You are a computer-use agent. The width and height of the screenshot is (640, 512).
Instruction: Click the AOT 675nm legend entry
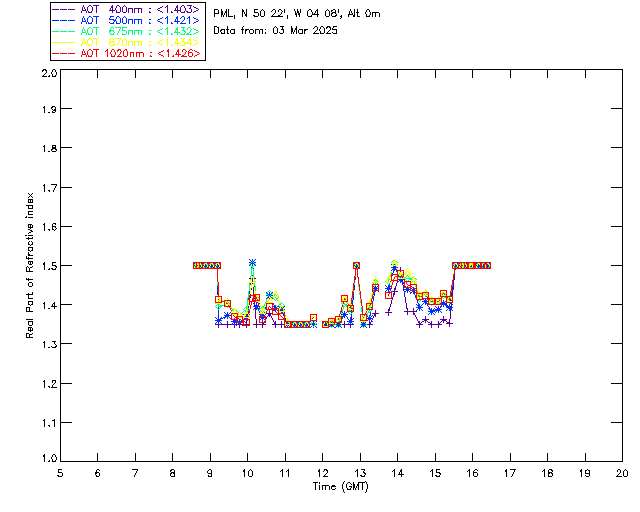pos(127,31)
